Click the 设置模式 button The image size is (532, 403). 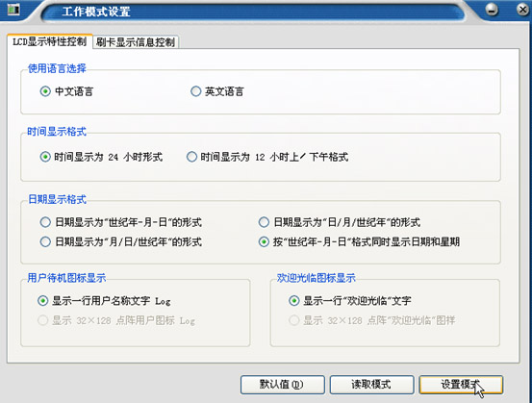coord(461,385)
